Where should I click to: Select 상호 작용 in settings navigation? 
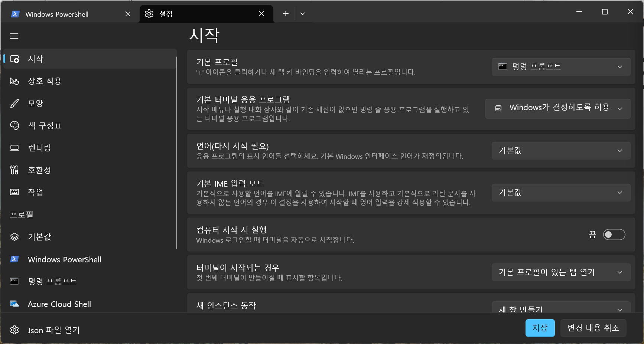click(x=90, y=81)
